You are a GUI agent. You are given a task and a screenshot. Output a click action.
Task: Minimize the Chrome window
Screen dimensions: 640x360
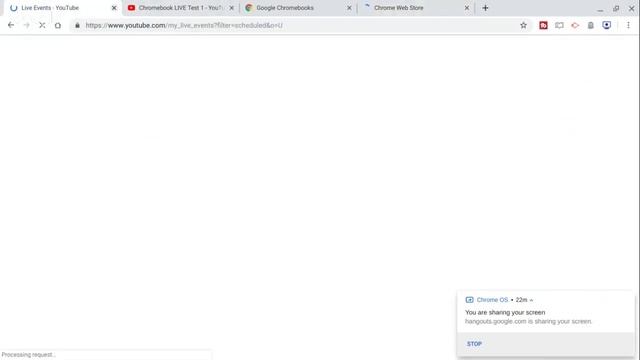tap(600, 9)
